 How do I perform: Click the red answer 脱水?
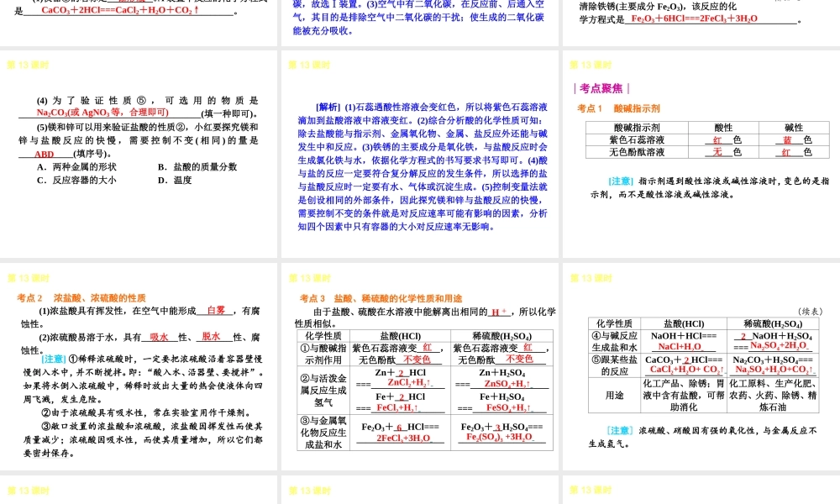[211, 336]
